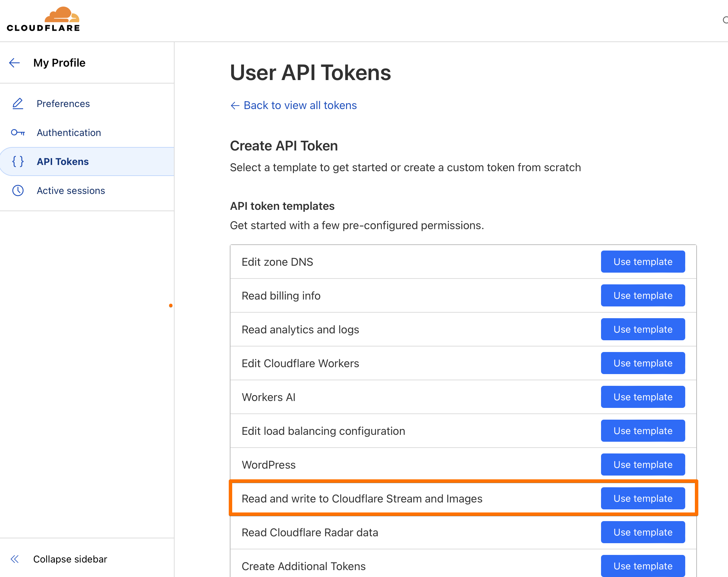This screenshot has height=577, width=728.
Task: Go to Active sessions
Action: pyautogui.click(x=71, y=190)
